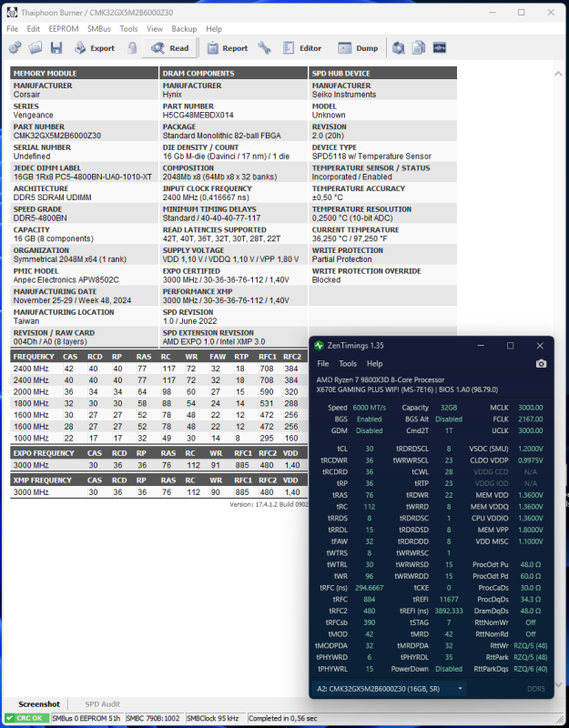
Task: Click the SMBC 790B:1002 status entry
Action: 153,718
